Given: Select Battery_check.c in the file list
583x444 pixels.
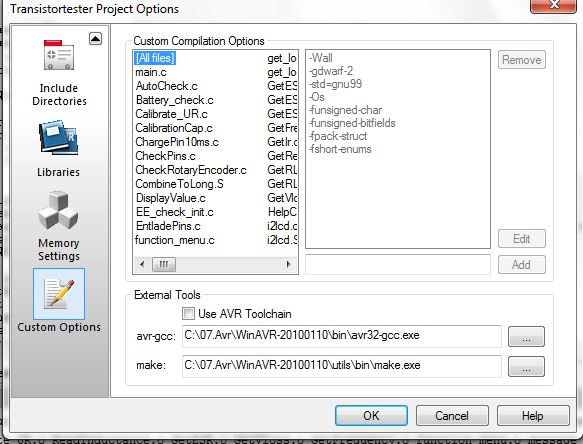Looking at the screenshot, I should coord(174,100).
